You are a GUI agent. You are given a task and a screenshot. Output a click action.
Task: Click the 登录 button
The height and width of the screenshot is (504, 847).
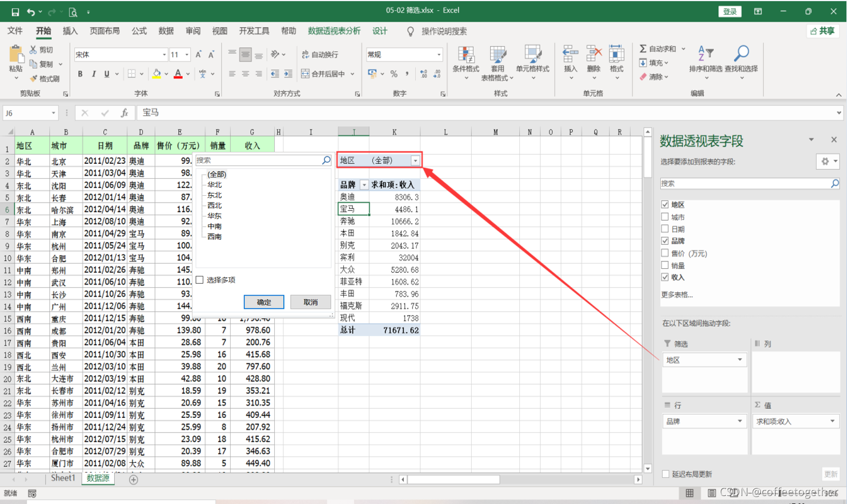point(730,11)
